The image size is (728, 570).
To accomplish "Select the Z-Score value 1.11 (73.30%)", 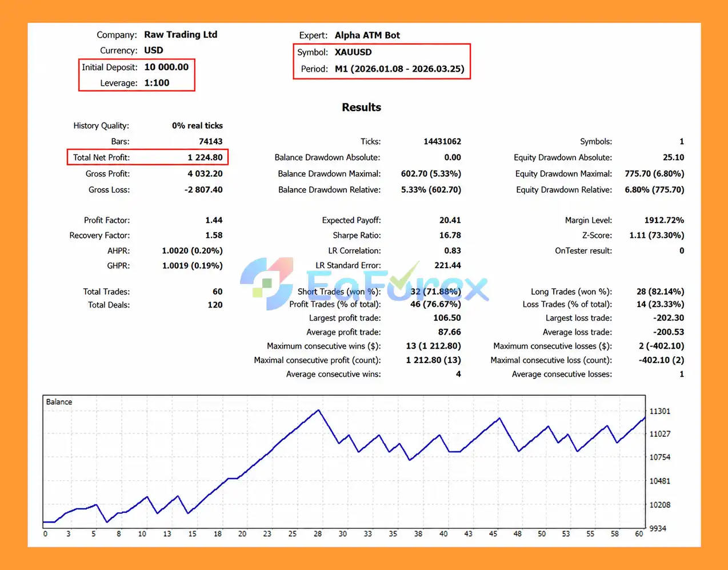I will point(657,235).
